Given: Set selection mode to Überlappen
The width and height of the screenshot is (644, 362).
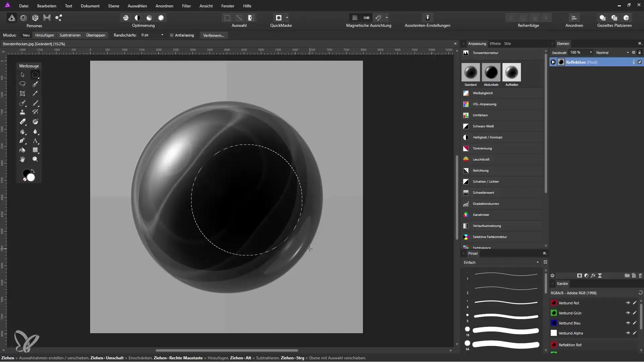Looking at the screenshot, I should (x=96, y=35).
